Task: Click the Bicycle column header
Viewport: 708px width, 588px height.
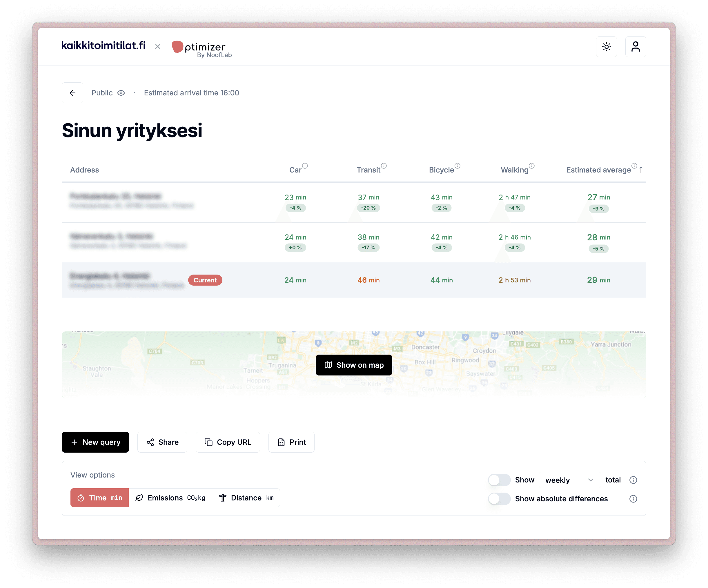Action: [x=441, y=170]
